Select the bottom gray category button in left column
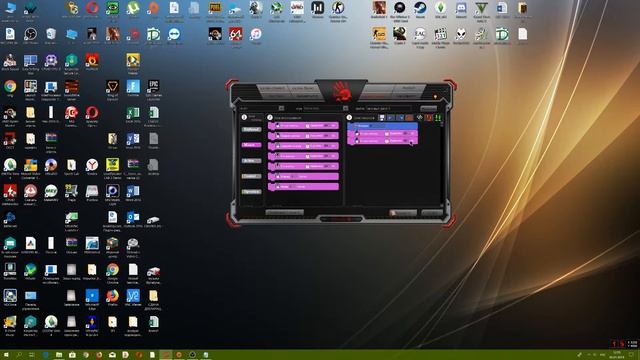640x360 pixels. click(251, 191)
